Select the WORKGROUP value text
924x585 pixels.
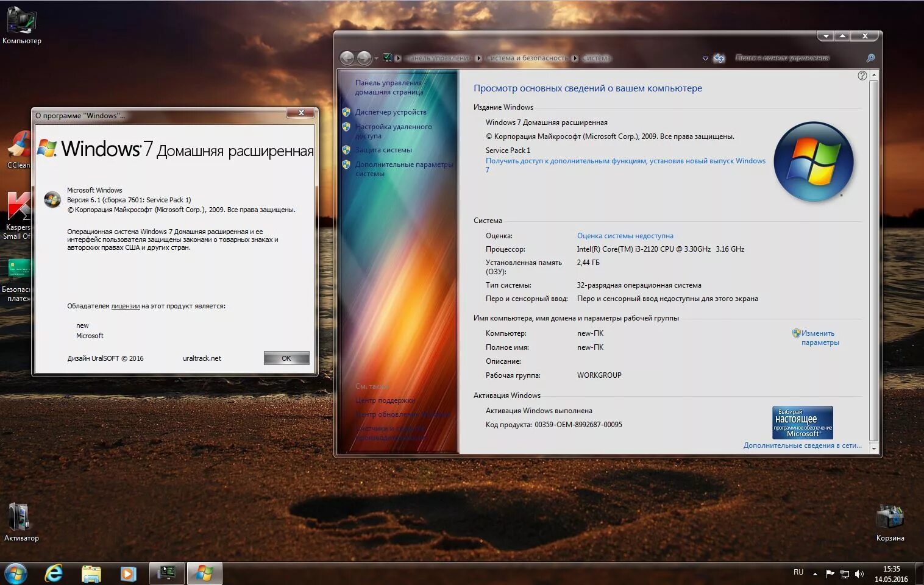(599, 375)
